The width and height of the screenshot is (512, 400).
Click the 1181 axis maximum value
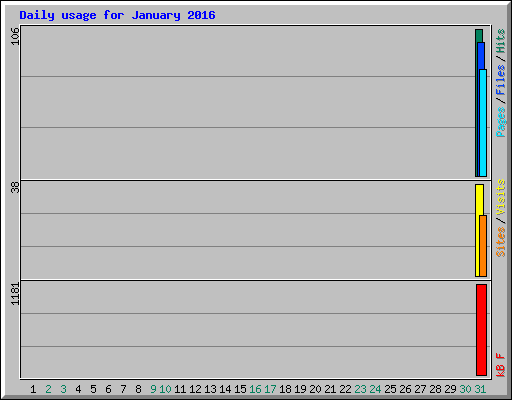[15, 294]
